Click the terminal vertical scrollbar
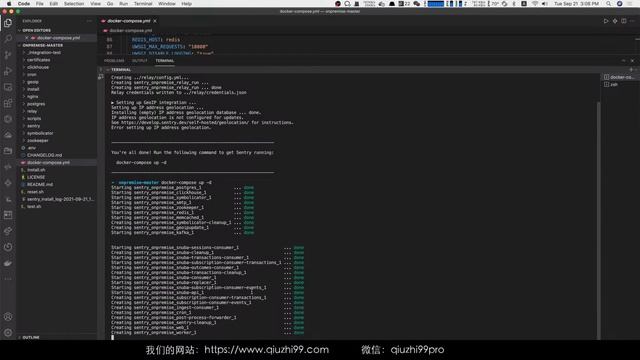The width and height of the screenshot is (640, 360). click(x=599, y=220)
